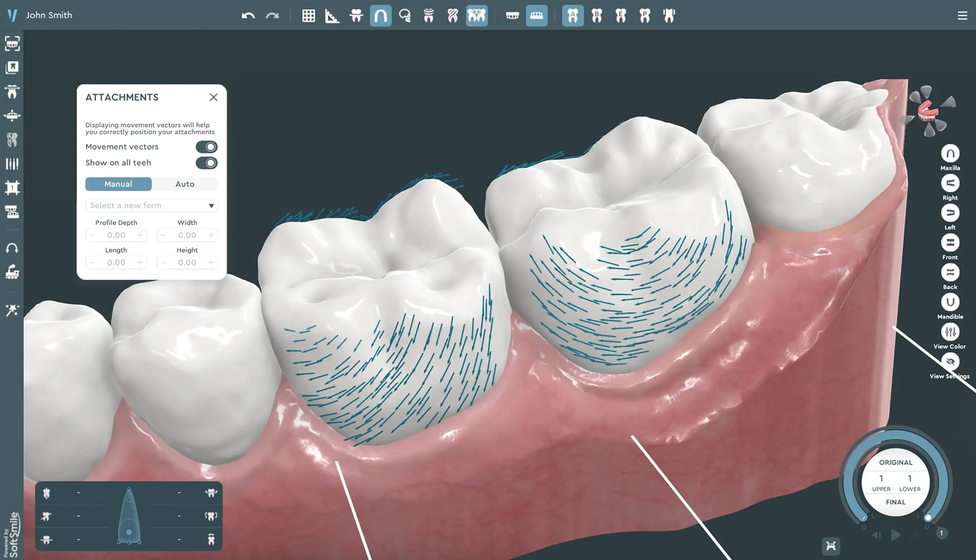Turn off Show on all teeth

[206, 163]
